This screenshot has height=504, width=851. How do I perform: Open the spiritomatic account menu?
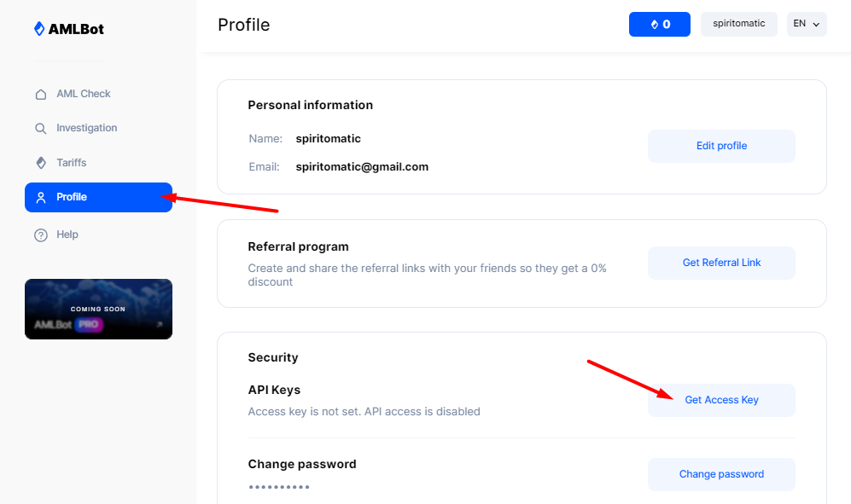point(738,24)
